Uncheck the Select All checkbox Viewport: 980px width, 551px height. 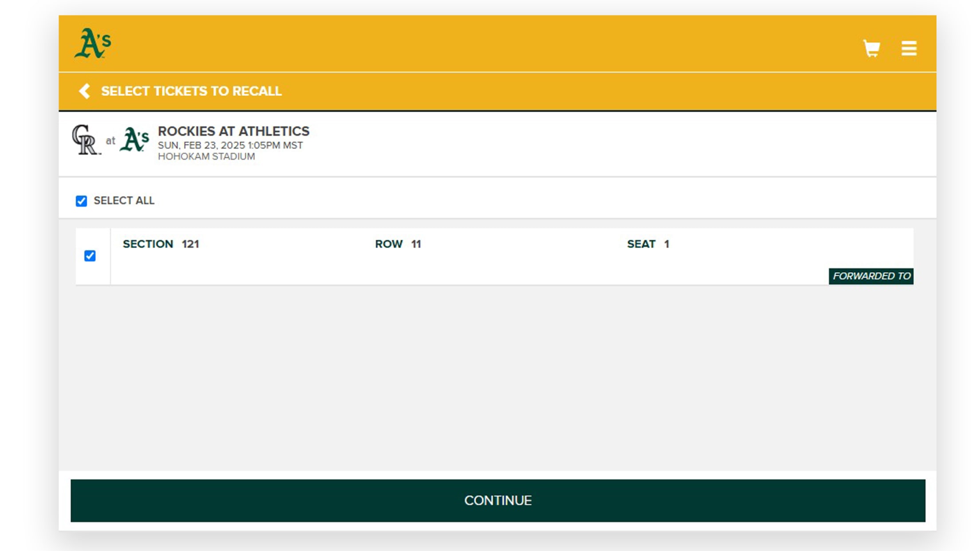tap(81, 201)
